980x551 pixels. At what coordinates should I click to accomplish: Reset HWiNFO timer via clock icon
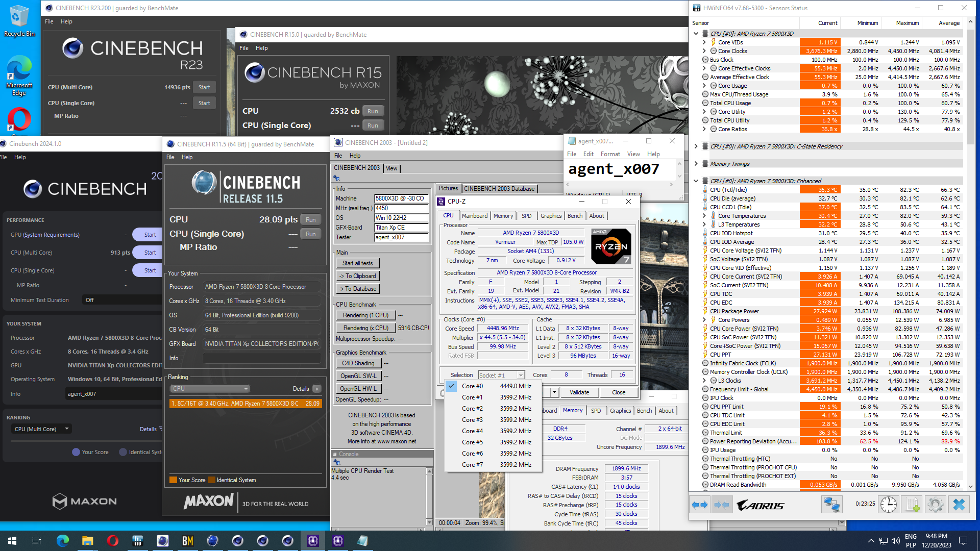click(x=889, y=505)
